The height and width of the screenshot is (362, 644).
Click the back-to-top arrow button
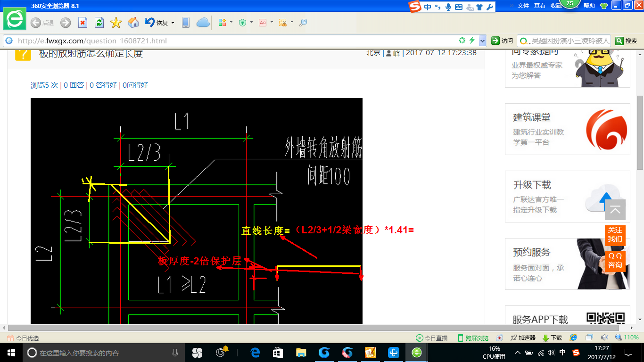click(x=615, y=210)
